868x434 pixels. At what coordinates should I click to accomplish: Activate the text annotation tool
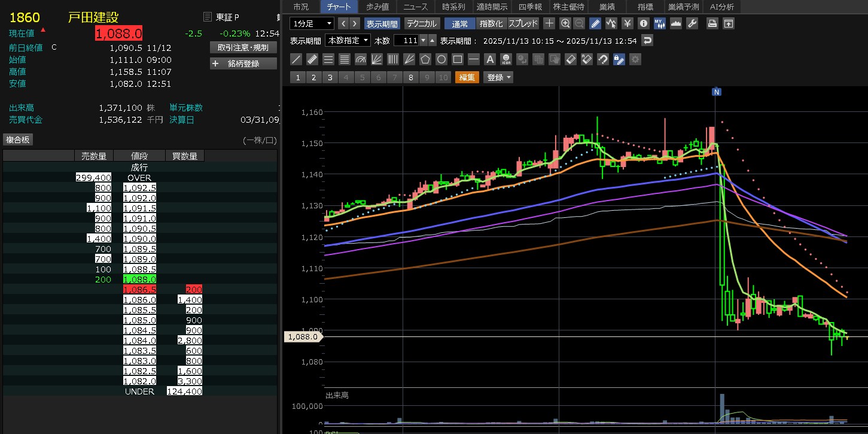pyautogui.click(x=490, y=59)
